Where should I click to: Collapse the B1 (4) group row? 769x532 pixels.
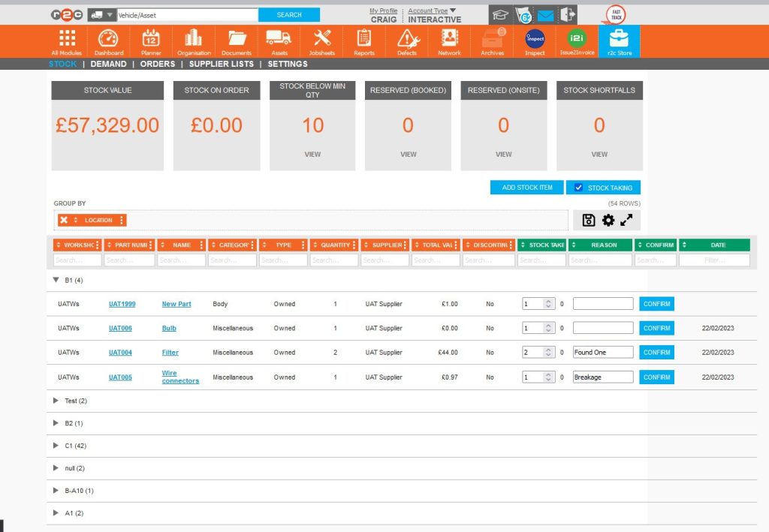(x=56, y=280)
